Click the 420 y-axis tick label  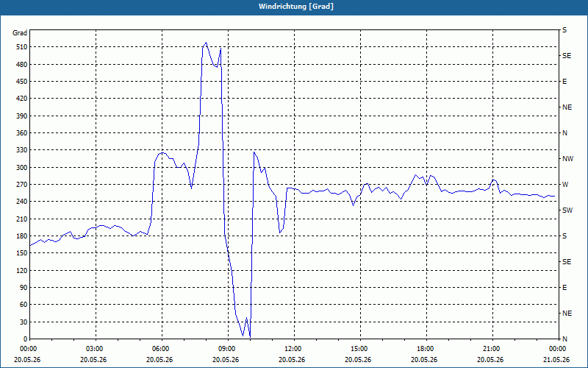[x=22, y=99]
